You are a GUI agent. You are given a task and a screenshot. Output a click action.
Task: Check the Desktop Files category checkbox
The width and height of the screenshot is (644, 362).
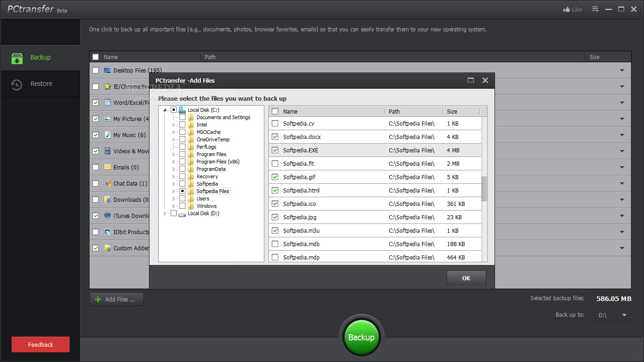coord(95,71)
